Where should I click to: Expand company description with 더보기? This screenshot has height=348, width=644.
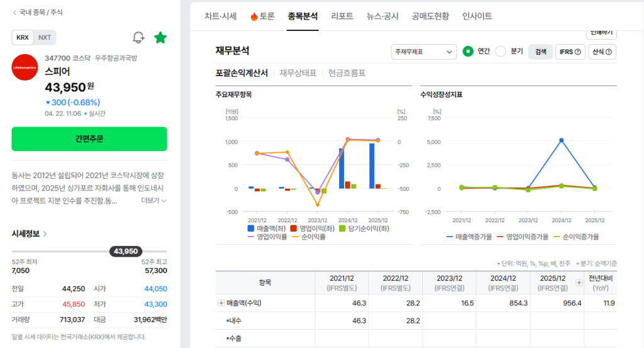tap(153, 201)
